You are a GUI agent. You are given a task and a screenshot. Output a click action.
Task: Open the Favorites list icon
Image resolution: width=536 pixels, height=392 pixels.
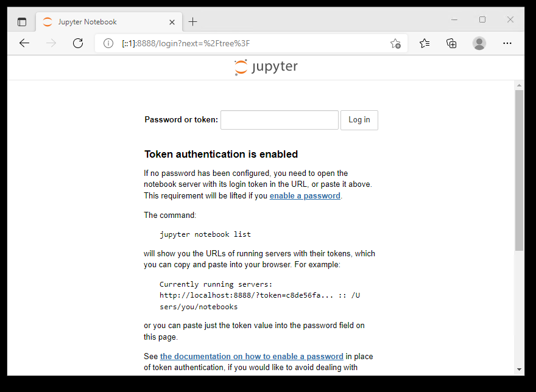(425, 43)
